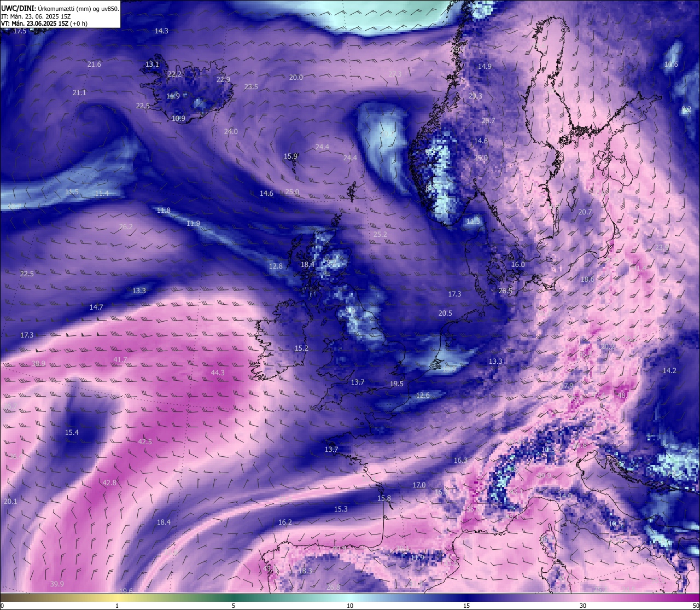Viewport: 700px width, 610px height.
Task: Click the 12.6 value label
Action: click(x=423, y=395)
